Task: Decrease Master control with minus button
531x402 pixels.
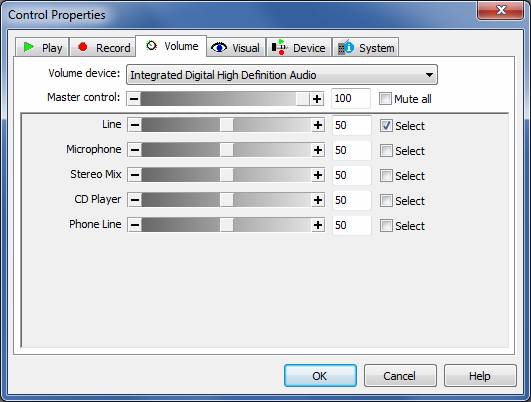Action: (x=134, y=99)
